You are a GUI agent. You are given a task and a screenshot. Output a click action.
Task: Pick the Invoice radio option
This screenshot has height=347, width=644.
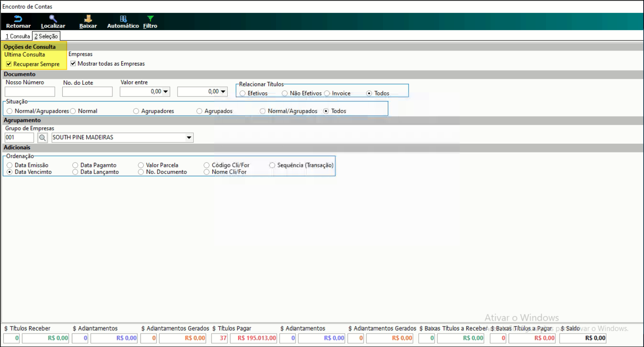point(327,94)
